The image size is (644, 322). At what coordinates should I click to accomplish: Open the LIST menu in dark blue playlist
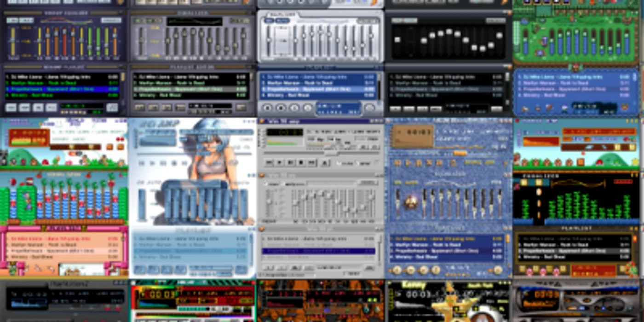point(112,108)
